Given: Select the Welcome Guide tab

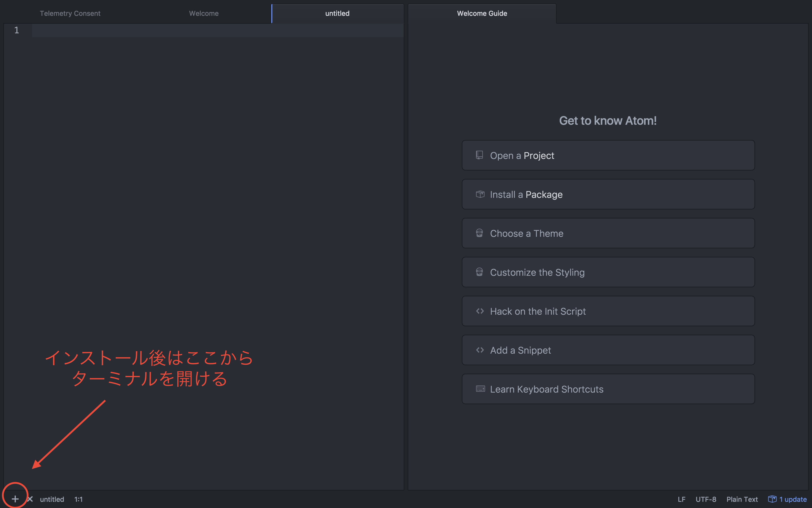Looking at the screenshot, I should click(482, 14).
